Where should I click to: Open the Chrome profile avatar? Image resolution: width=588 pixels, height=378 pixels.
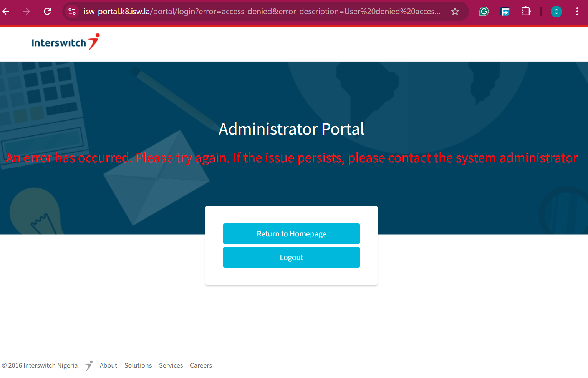[x=556, y=12]
